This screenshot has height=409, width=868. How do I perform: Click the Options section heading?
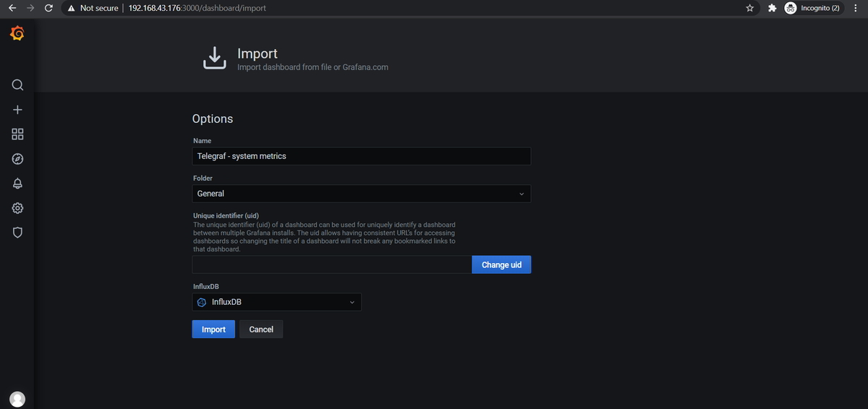213,119
